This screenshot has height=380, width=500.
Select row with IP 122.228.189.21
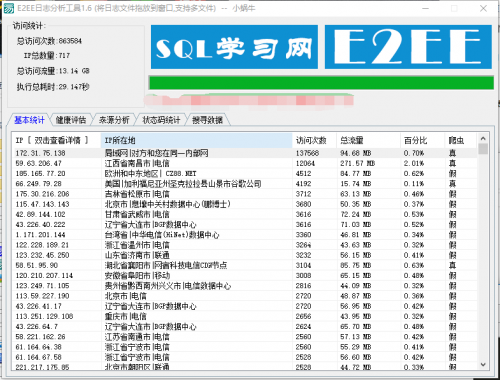[x=245, y=245]
